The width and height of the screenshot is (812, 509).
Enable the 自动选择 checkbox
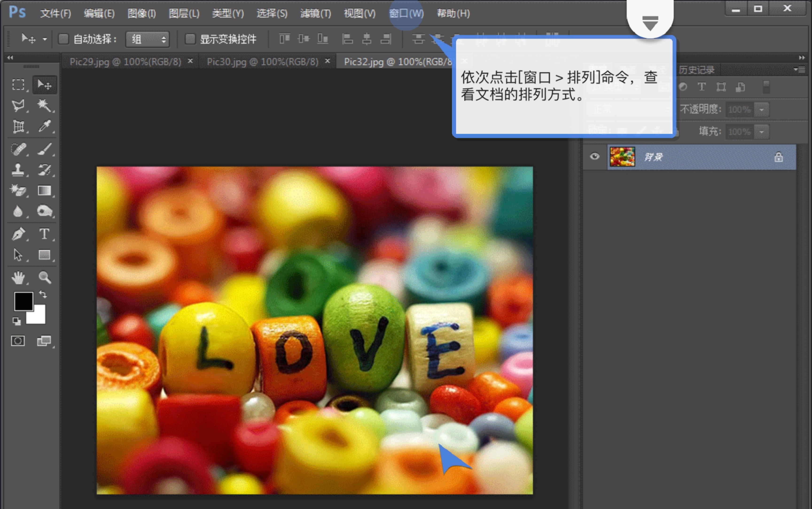coord(64,39)
